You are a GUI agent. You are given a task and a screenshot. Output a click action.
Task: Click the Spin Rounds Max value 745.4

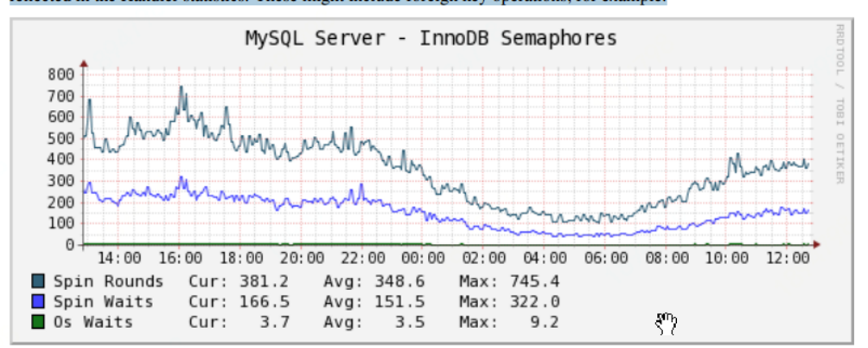[535, 281]
